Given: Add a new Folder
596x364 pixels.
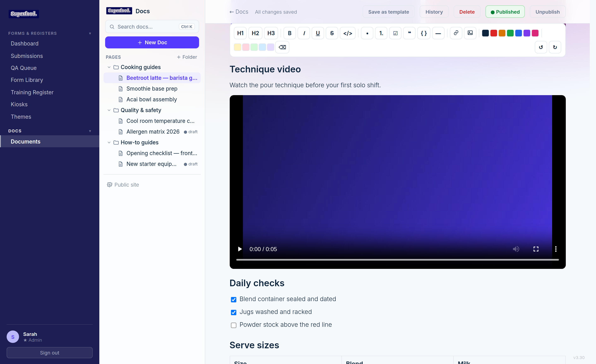Looking at the screenshot, I should [187, 57].
